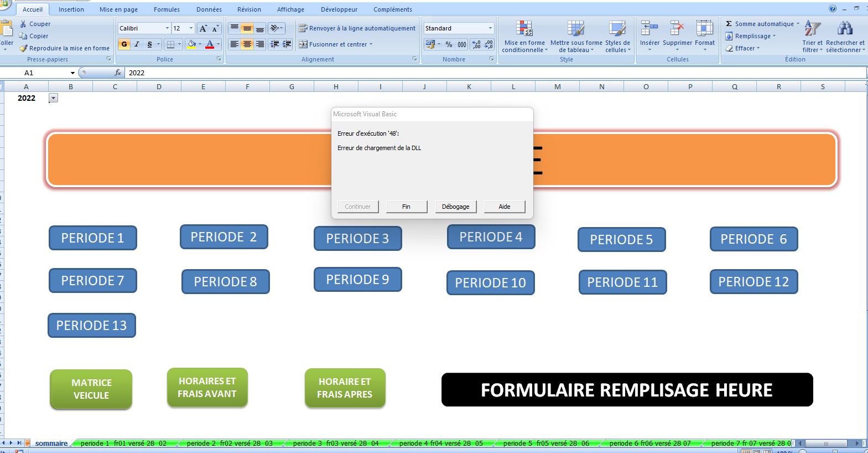The height and width of the screenshot is (453, 868).
Task: Select Reproduire la mise en forme paintbrush
Action: pos(23,48)
